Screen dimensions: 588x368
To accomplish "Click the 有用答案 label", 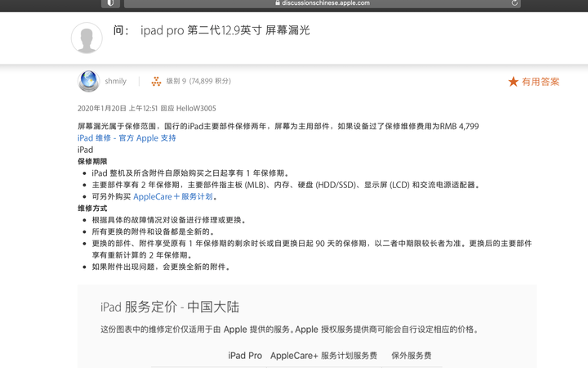I will click(x=541, y=82).
